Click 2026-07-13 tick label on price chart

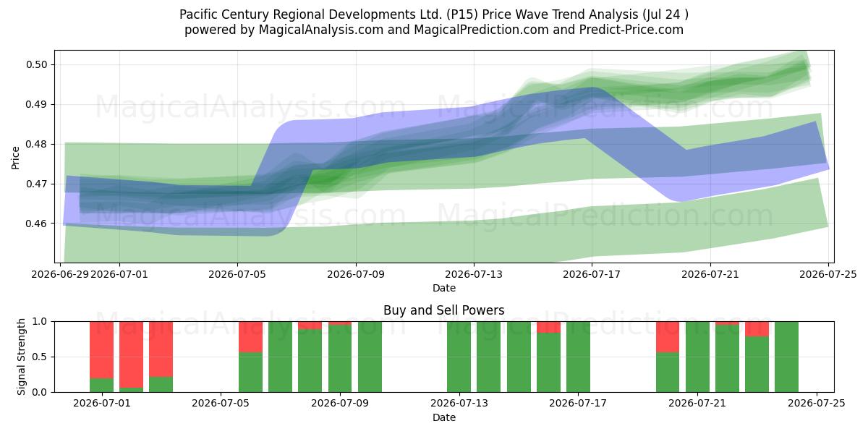click(x=474, y=273)
